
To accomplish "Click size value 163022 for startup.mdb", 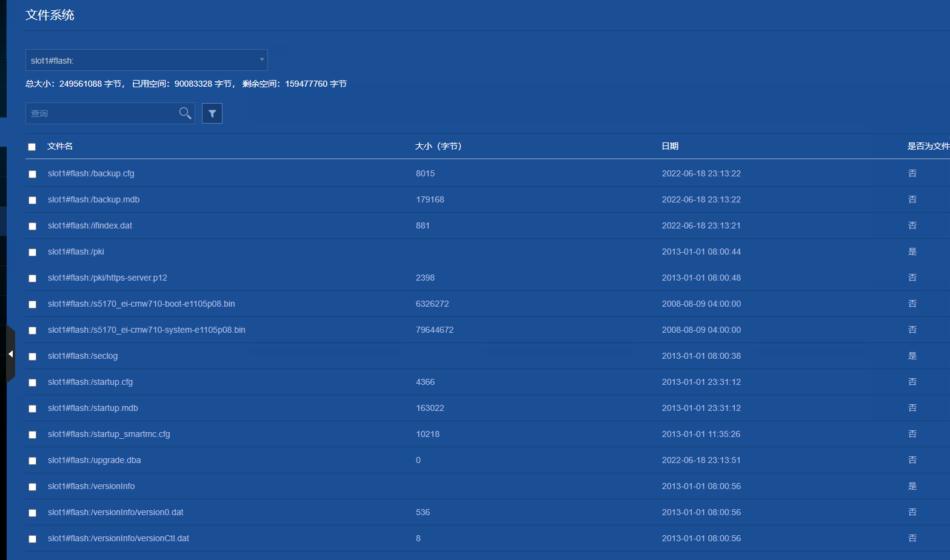I will pyautogui.click(x=430, y=408).
